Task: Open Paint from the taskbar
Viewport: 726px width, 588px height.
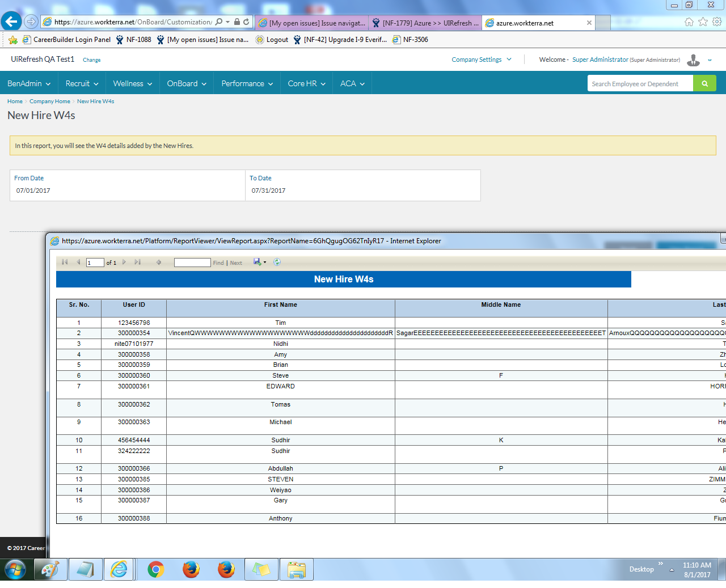Action: click(x=50, y=569)
